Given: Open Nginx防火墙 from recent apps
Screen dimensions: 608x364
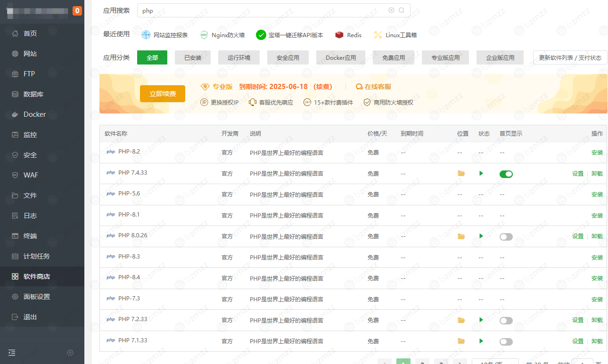Looking at the screenshot, I should click(222, 35).
